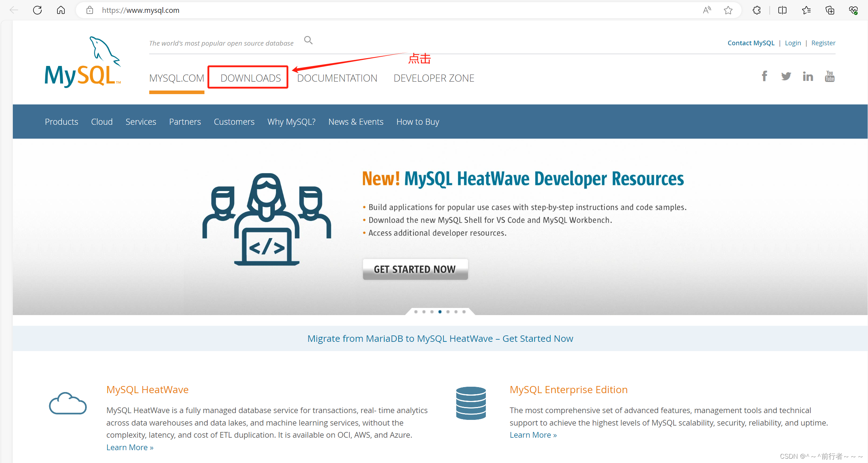Open MySQL Facebook page icon
The height and width of the screenshot is (463, 868).
[x=764, y=76]
